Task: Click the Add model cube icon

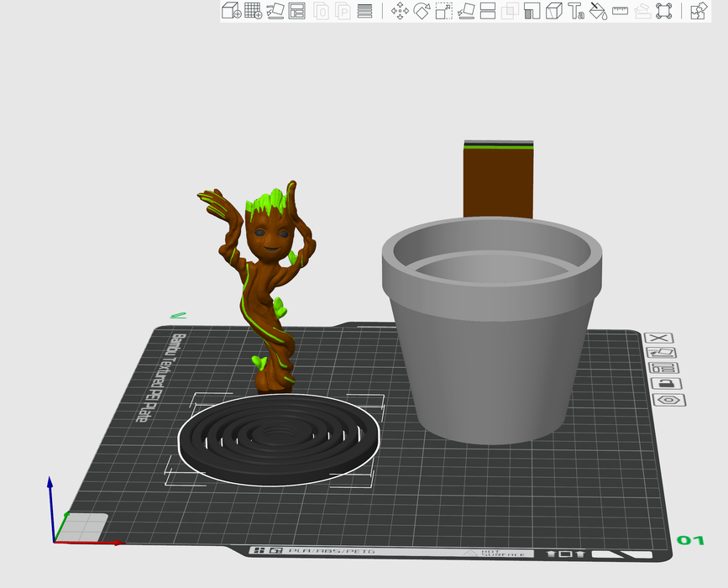Action: pyautogui.click(x=230, y=11)
